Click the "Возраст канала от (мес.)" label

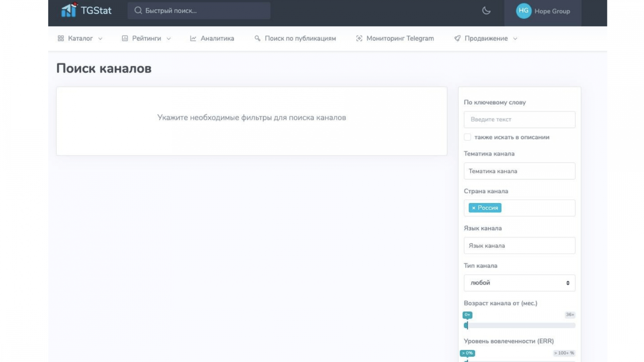[x=500, y=303]
